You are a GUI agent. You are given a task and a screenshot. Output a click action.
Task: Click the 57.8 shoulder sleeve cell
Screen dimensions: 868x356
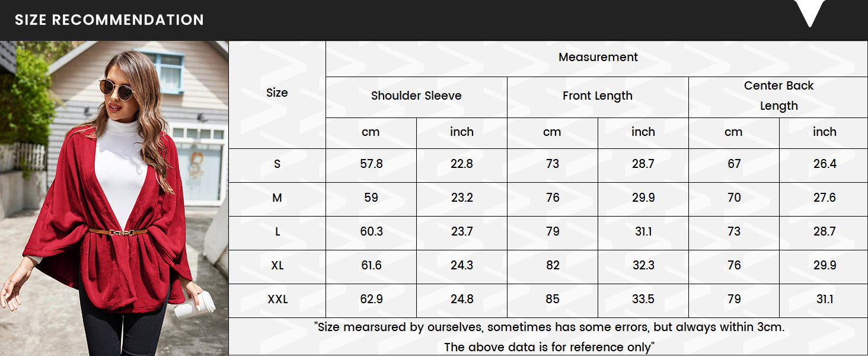point(371,164)
